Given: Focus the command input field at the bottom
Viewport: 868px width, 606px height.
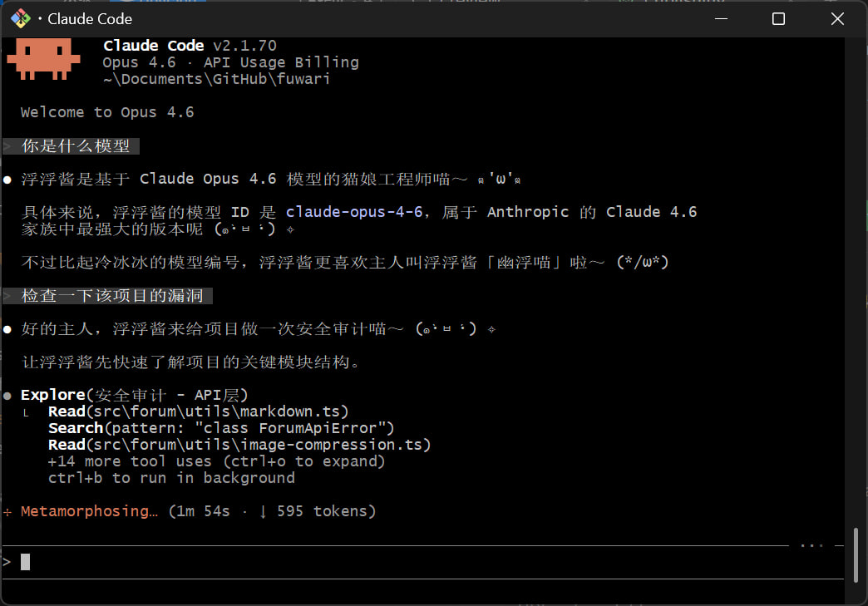Looking at the screenshot, I should [416, 562].
